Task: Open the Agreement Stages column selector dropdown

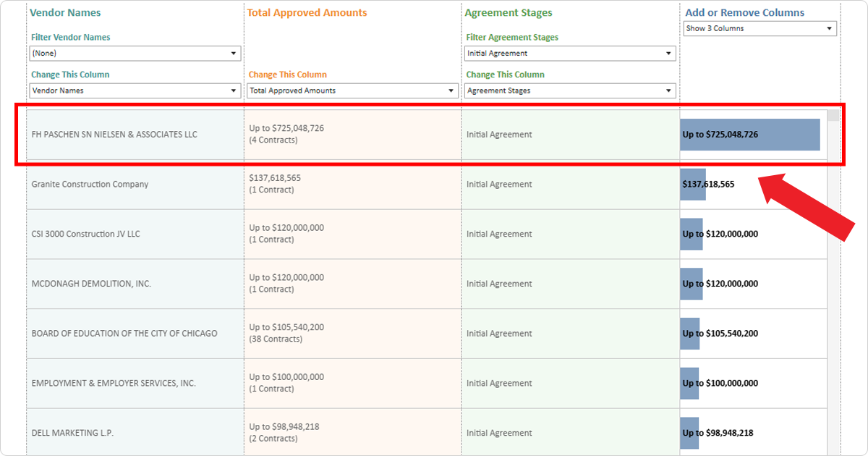Action: 570,91
